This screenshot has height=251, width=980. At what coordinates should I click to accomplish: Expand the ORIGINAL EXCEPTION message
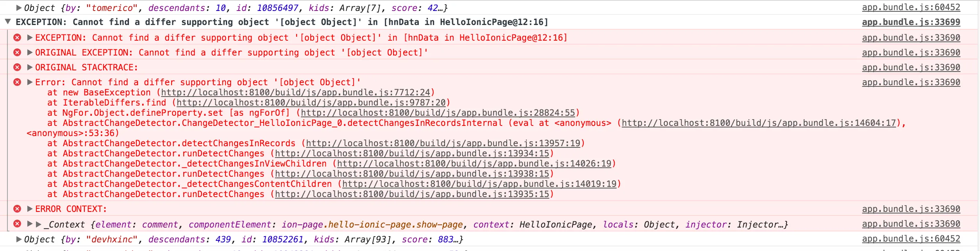[30, 52]
